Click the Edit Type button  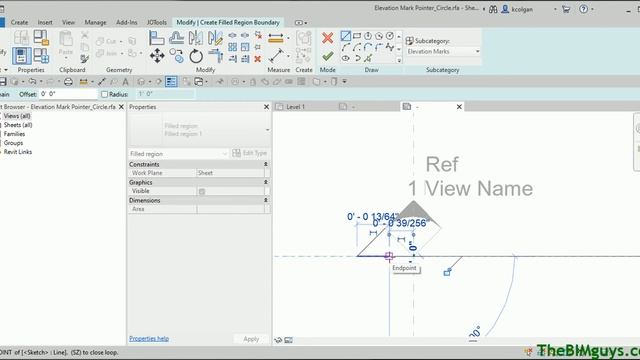point(249,153)
